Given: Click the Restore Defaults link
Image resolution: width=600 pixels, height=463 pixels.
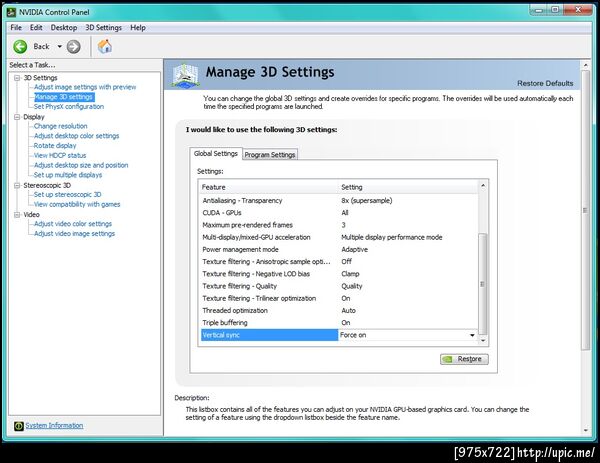Looking at the screenshot, I should 545,83.
